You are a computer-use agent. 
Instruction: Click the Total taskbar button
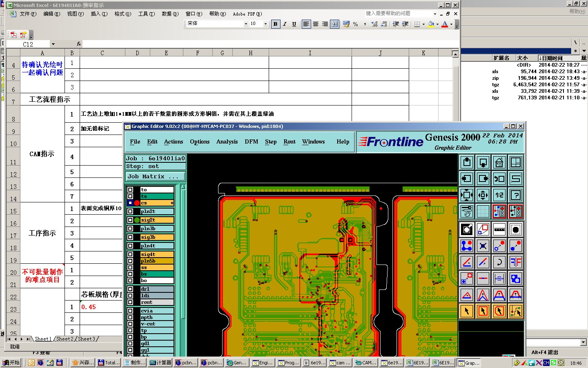pos(109,363)
